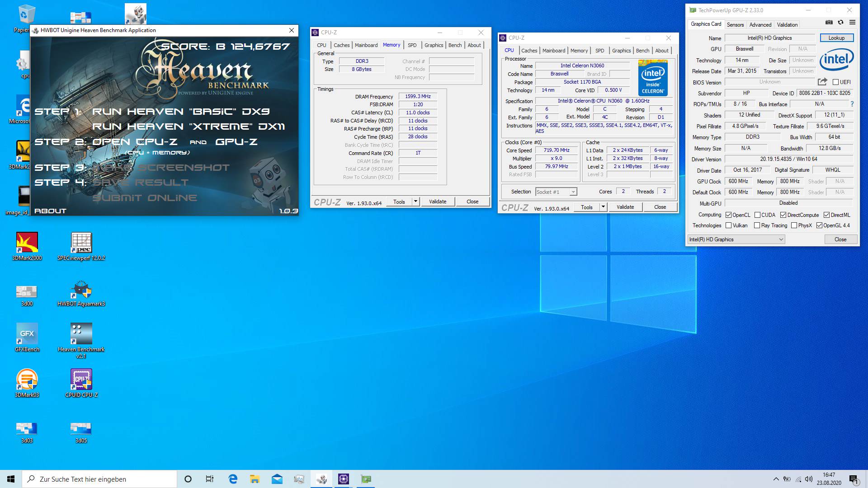Toggle the OpenGL 4.4 checkbox
Image resolution: width=868 pixels, height=488 pixels.
[x=819, y=225]
